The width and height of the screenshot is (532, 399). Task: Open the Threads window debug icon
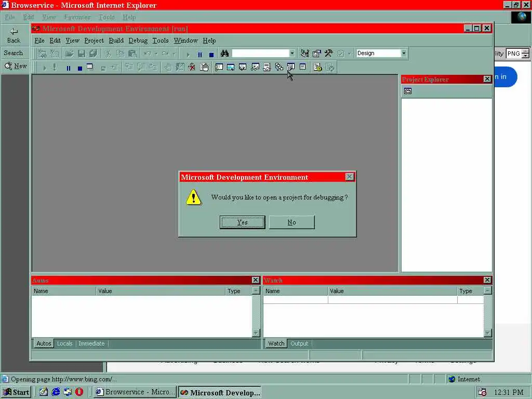point(267,67)
